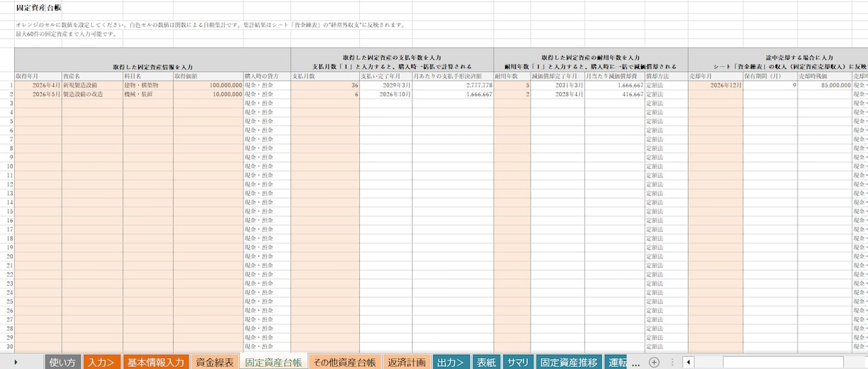Screen dimensions: 868x369
Task: Open the その他資産台帳 sheet tab
Action: tap(344, 362)
